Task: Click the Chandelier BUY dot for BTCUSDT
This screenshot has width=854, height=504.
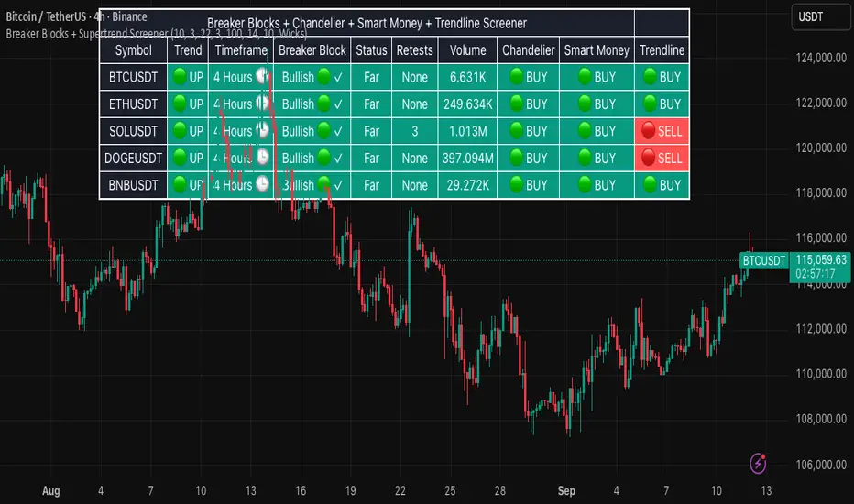Action: click(516, 76)
